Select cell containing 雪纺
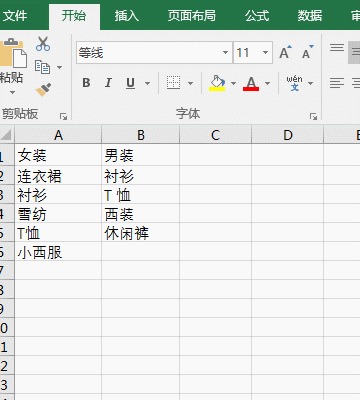 pos(58,214)
